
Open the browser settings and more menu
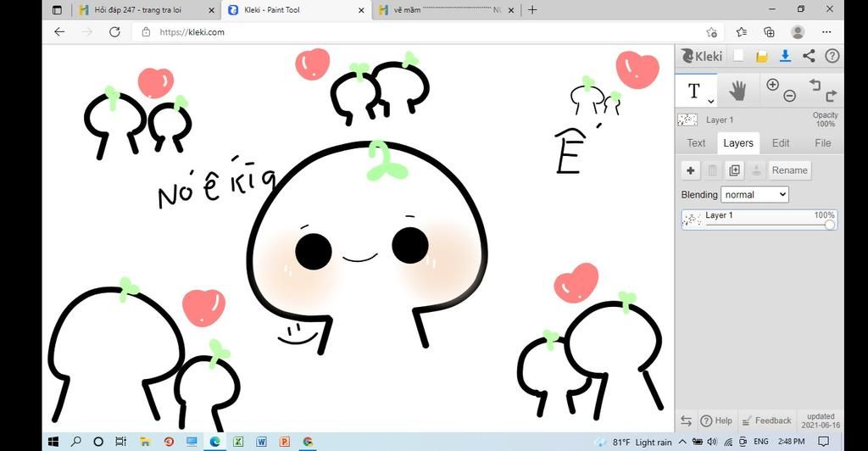826,32
